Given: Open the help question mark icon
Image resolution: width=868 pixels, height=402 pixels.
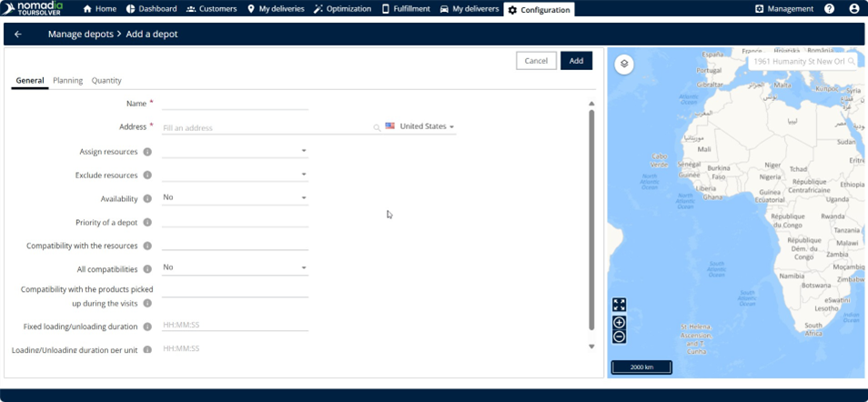Looking at the screenshot, I should coord(829,9).
